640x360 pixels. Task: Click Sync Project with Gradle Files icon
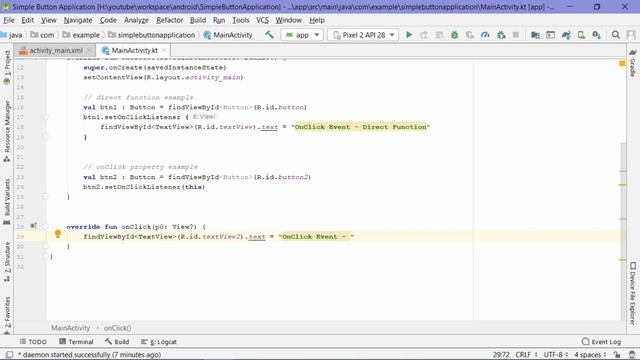566,35
